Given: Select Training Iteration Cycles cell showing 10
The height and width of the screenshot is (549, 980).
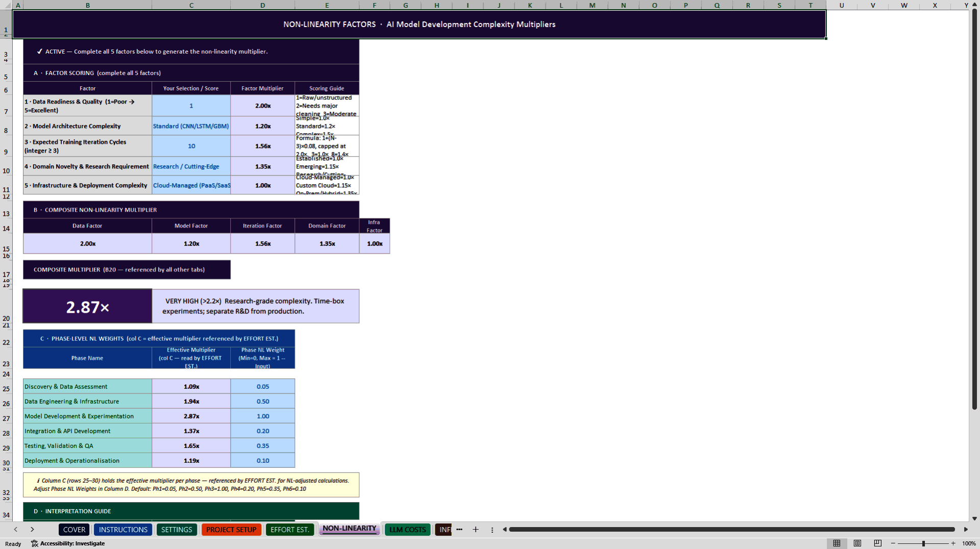Looking at the screenshot, I should [x=191, y=146].
